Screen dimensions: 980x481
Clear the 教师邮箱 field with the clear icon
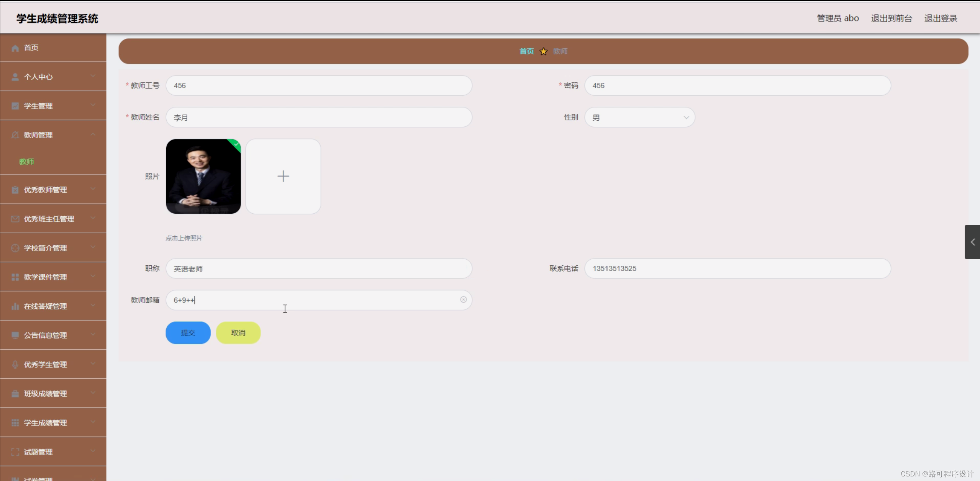pos(463,300)
